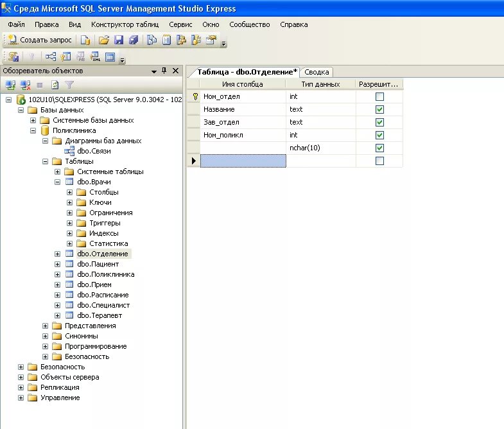This screenshot has width=504, height=429.
Task: Click the object explorer toolbar icon
Action: (181, 40)
